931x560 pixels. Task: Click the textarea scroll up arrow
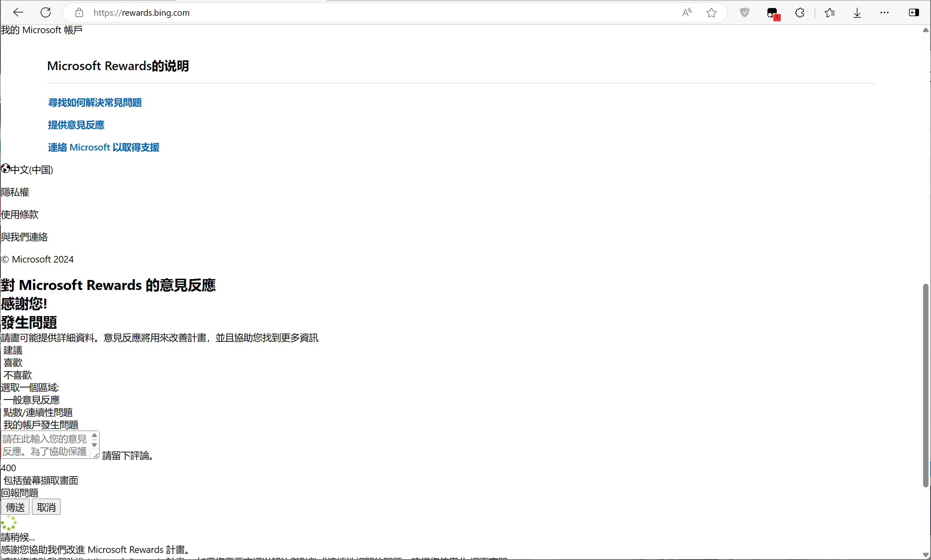click(95, 436)
